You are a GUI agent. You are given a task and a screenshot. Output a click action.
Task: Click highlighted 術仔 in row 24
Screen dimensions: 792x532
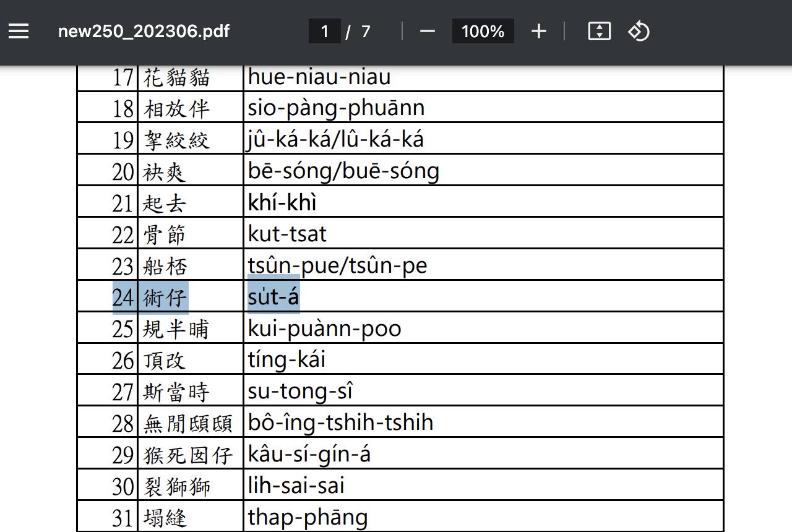(x=165, y=298)
